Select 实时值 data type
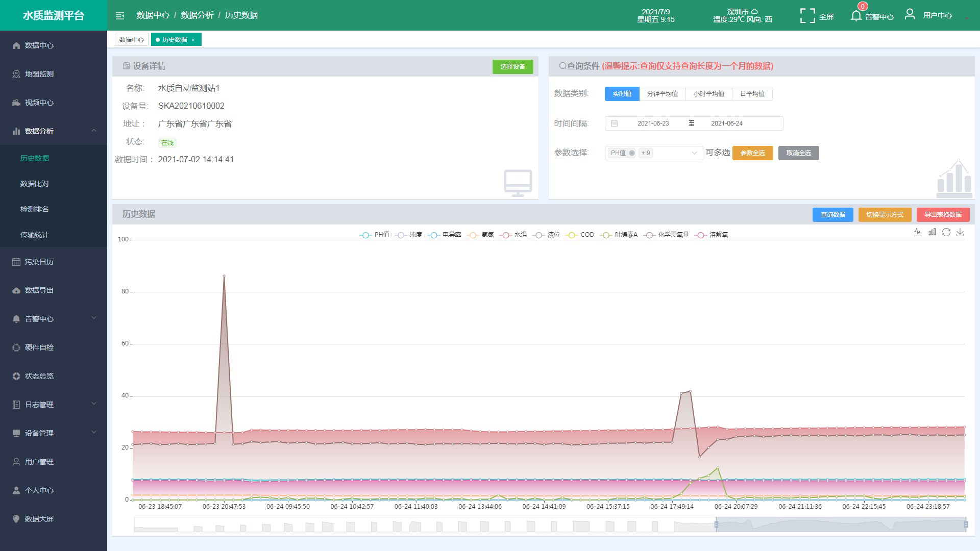The width and height of the screenshot is (980, 551). [622, 94]
